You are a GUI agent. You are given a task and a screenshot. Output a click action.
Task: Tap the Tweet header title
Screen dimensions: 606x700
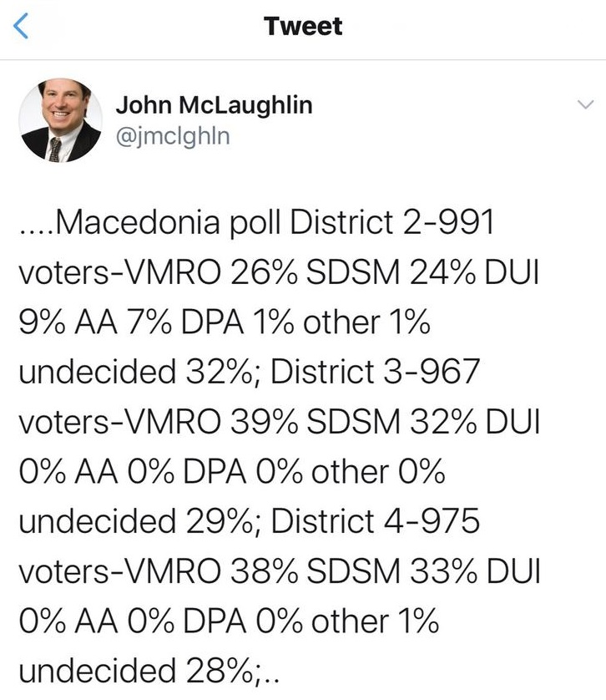[x=303, y=26]
